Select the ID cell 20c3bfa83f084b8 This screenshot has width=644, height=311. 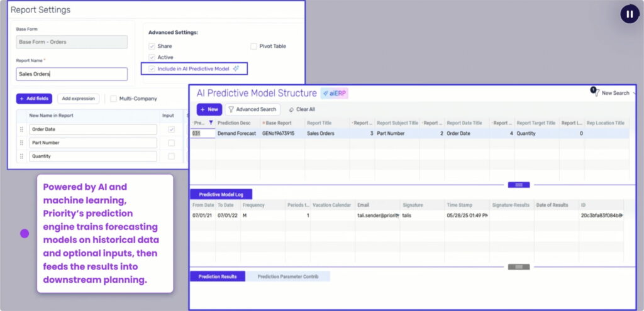[x=602, y=215]
